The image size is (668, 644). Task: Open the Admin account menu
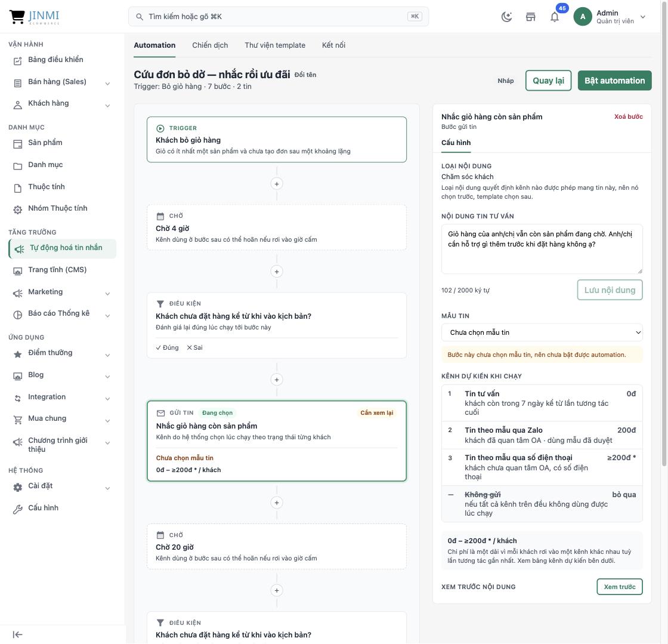(610, 17)
